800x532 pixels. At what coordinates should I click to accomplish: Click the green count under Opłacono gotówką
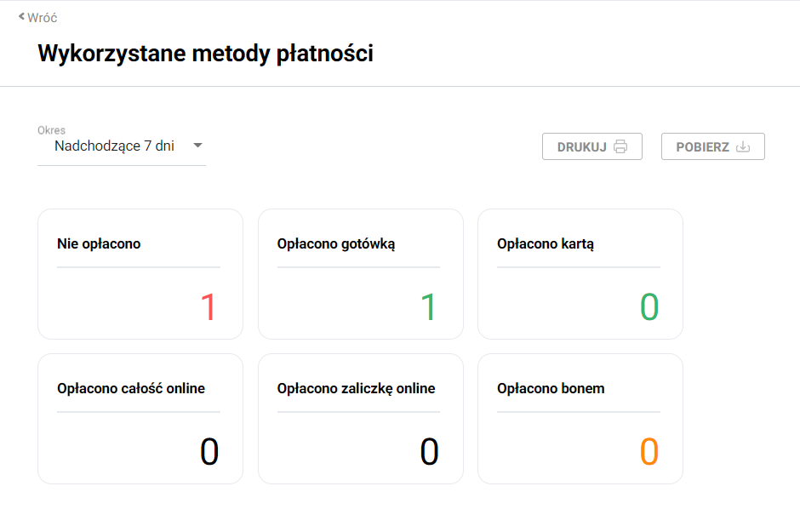[x=429, y=307]
